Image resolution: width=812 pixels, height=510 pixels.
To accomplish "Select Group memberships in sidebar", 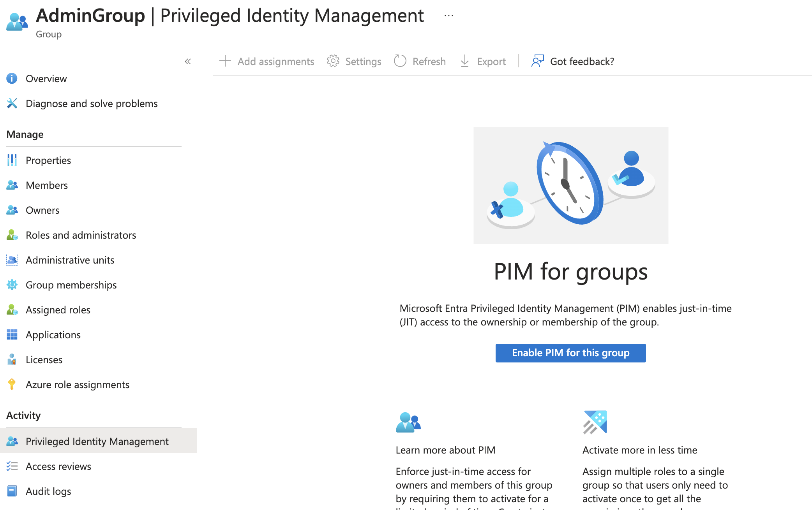I will click(71, 285).
